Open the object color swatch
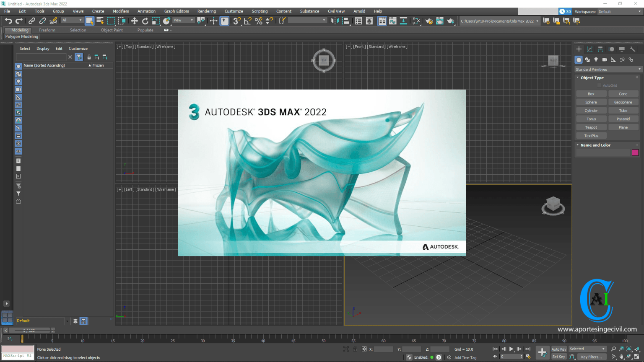Image resolution: width=644 pixels, height=362 pixels. (x=635, y=153)
